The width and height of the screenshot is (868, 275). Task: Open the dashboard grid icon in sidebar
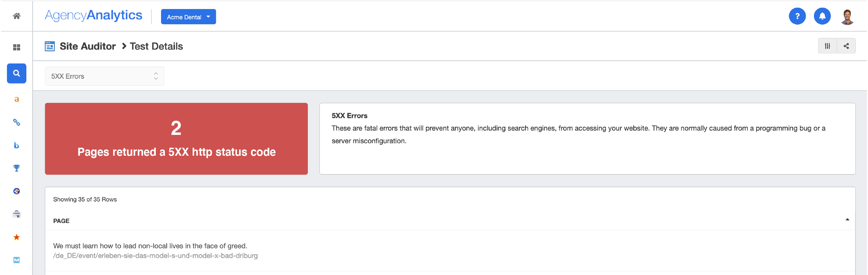(16, 47)
